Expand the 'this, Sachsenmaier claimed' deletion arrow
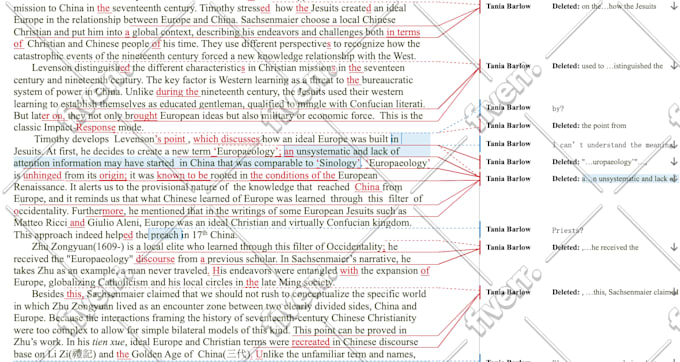Viewport: 680px width, 362px height. pyautogui.click(x=673, y=292)
